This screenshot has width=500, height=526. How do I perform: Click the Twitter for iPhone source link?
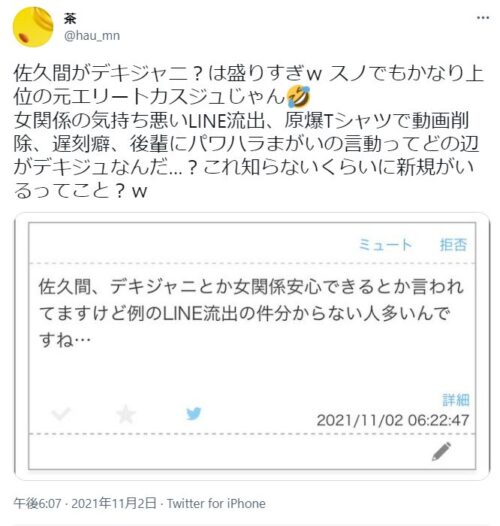[x=216, y=503]
